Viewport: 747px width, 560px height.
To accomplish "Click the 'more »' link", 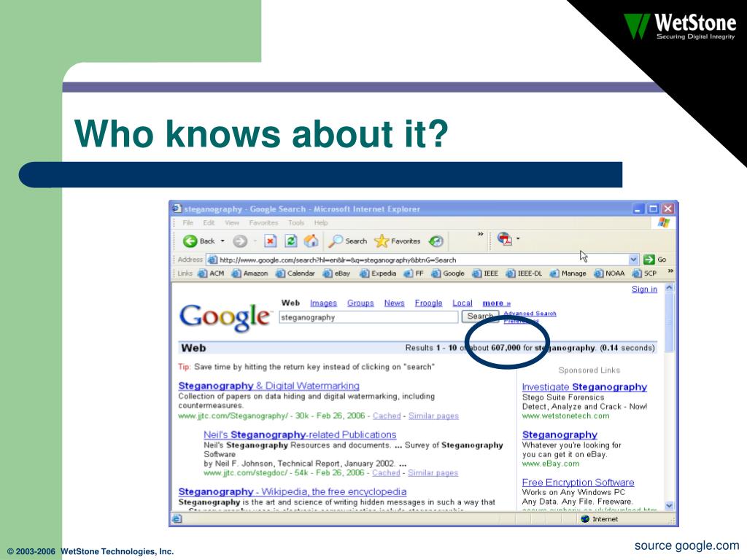I will coord(496,303).
